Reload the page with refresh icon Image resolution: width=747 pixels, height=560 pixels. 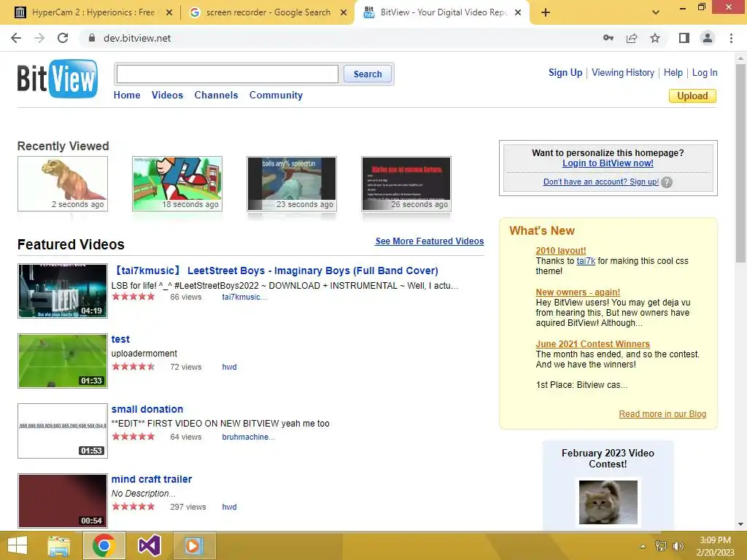[63, 38]
